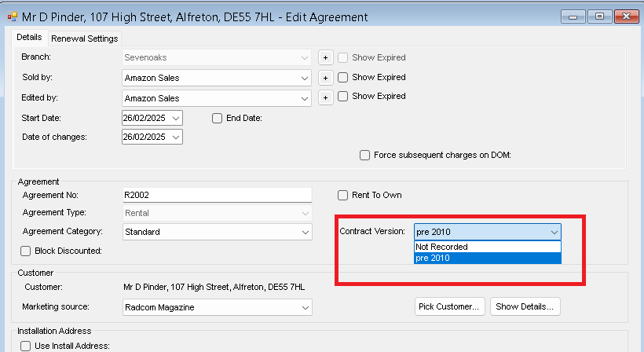Click the plus button beside Edited by

[325, 97]
